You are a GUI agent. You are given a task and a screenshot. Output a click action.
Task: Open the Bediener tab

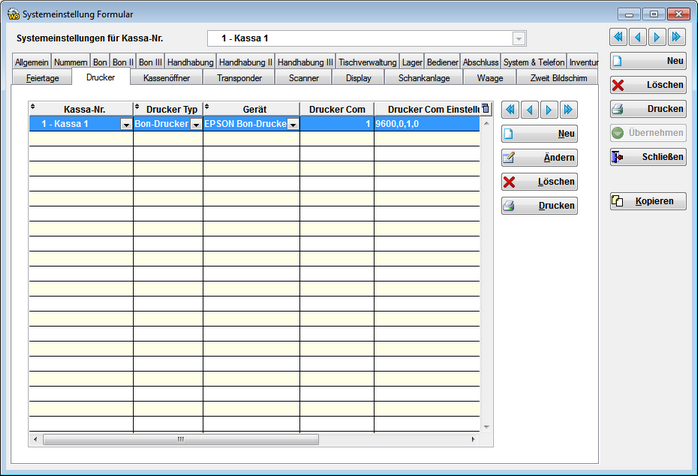click(442, 62)
